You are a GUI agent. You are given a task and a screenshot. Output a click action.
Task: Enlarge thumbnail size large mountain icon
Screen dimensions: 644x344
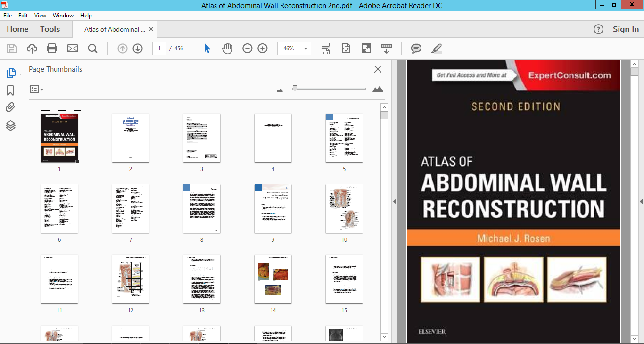(x=378, y=89)
